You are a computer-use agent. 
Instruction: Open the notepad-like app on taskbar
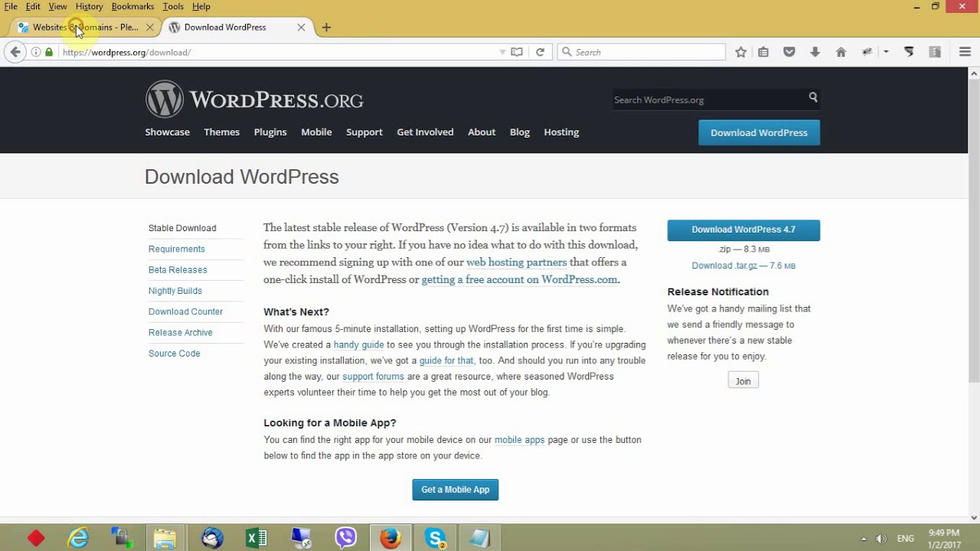[x=479, y=538]
